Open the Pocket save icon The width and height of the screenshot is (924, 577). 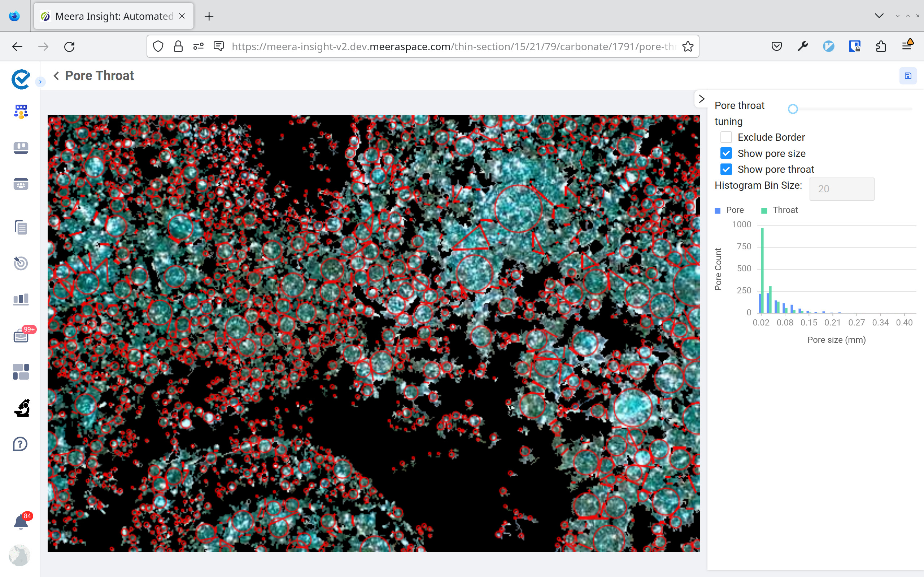pyautogui.click(x=777, y=47)
